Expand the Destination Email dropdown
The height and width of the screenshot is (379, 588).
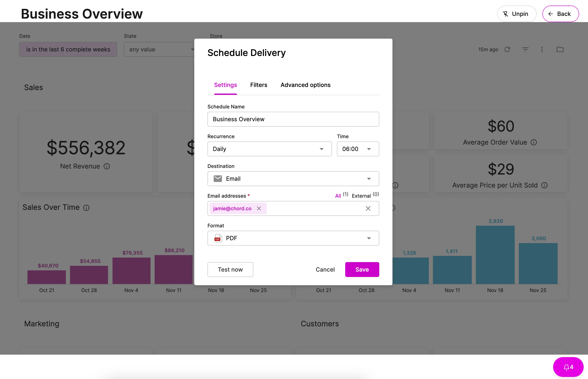click(x=293, y=179)
